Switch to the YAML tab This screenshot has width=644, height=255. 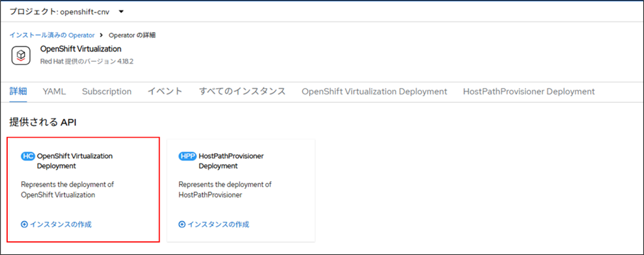pos(54,92)
